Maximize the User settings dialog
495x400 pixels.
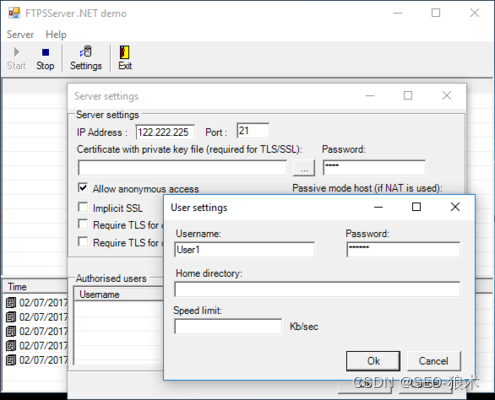(416, 207)
